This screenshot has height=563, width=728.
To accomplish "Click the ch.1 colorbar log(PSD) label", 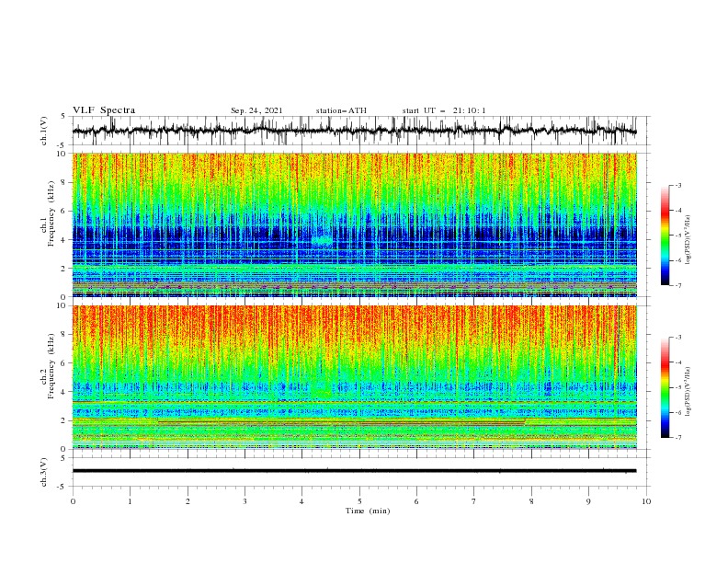I will coord(688,240).
